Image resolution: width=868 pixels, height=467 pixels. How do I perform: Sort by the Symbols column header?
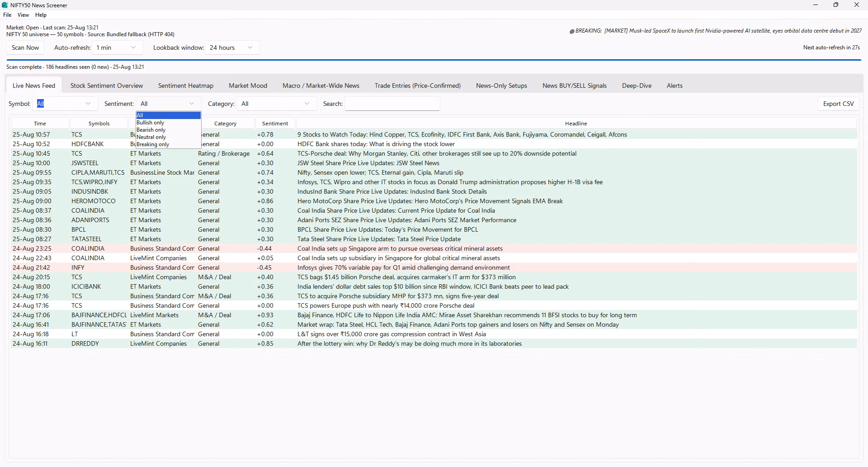(99, 123)
